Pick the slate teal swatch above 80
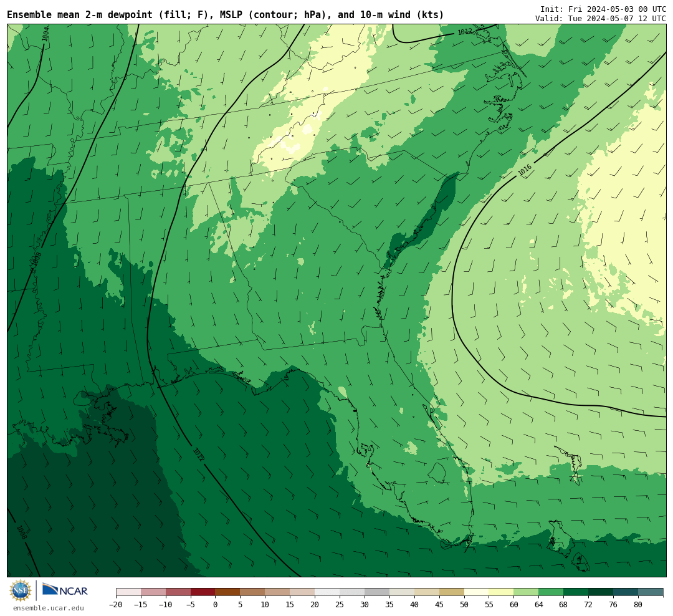Viewport: 673px width, 616px height. (x=651, y=592)
